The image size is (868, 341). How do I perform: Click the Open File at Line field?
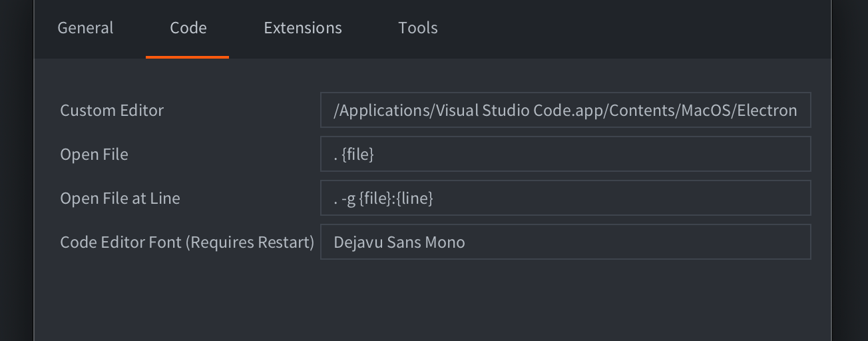pos(565,198)
